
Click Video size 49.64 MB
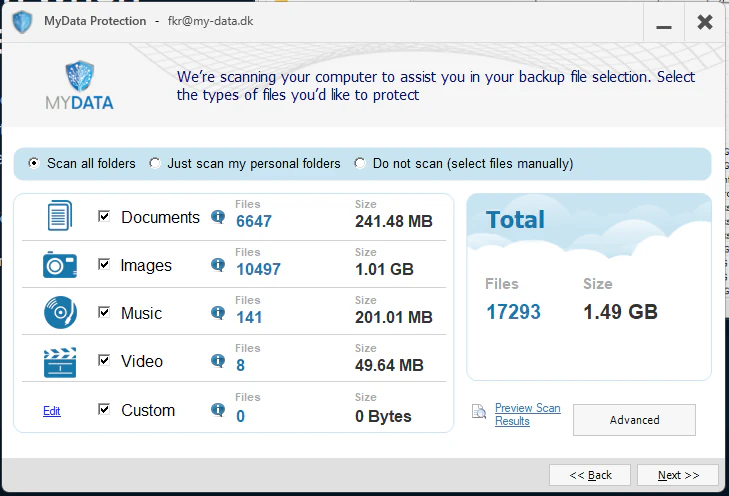[389, 365]
